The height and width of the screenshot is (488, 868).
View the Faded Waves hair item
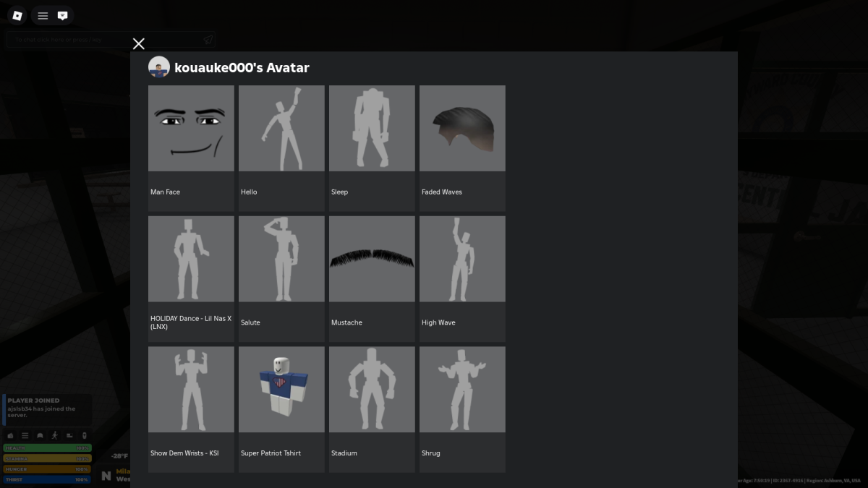pyautogui.click(x=462, y=129)
